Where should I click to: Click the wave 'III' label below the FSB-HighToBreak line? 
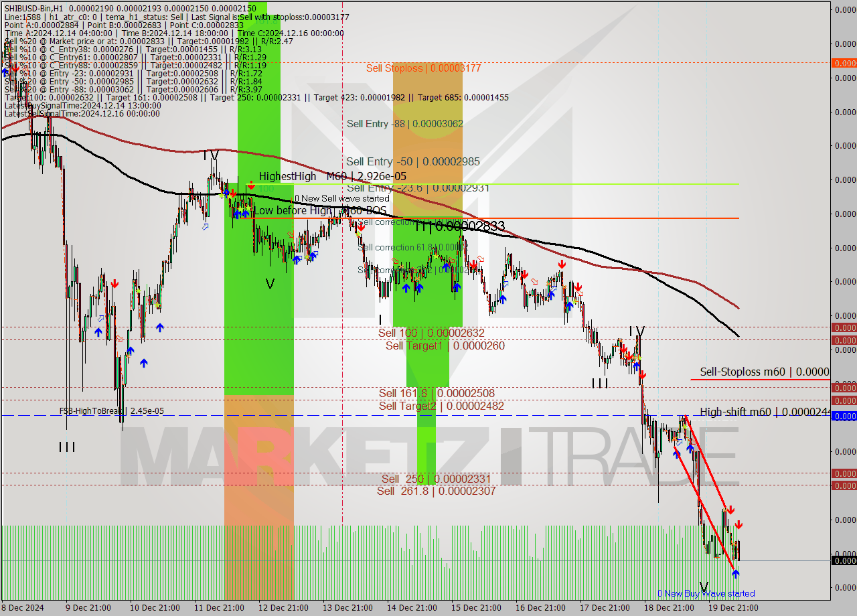point(66,447)
